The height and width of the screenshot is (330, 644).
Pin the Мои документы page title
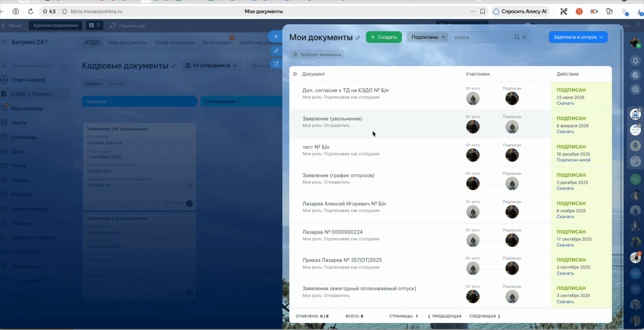pyautogui.click(x=358, y=38)
